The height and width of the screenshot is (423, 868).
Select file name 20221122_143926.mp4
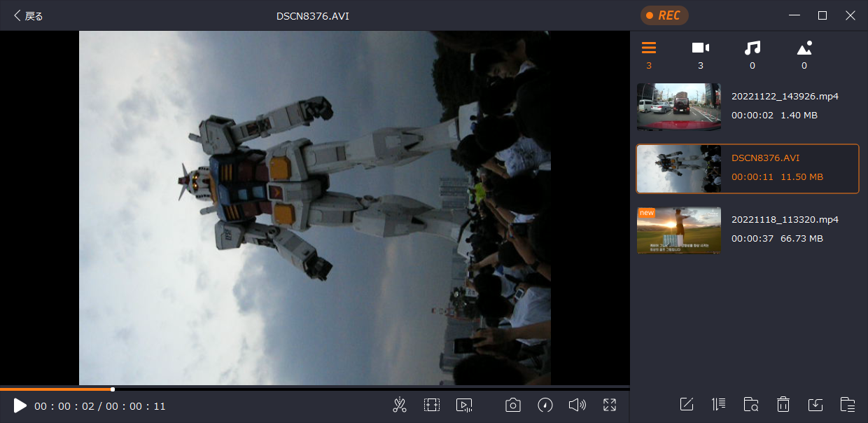[x=785, y=97]
